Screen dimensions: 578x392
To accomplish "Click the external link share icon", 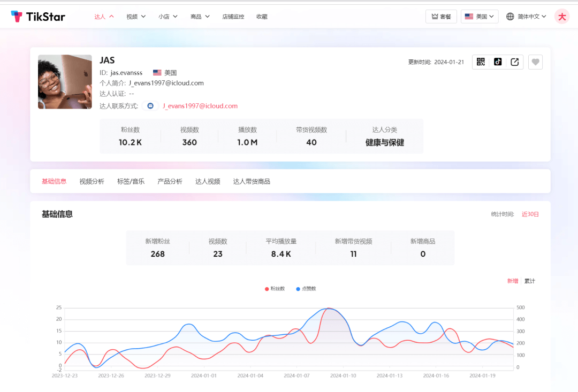I will [x=515, y=62].
